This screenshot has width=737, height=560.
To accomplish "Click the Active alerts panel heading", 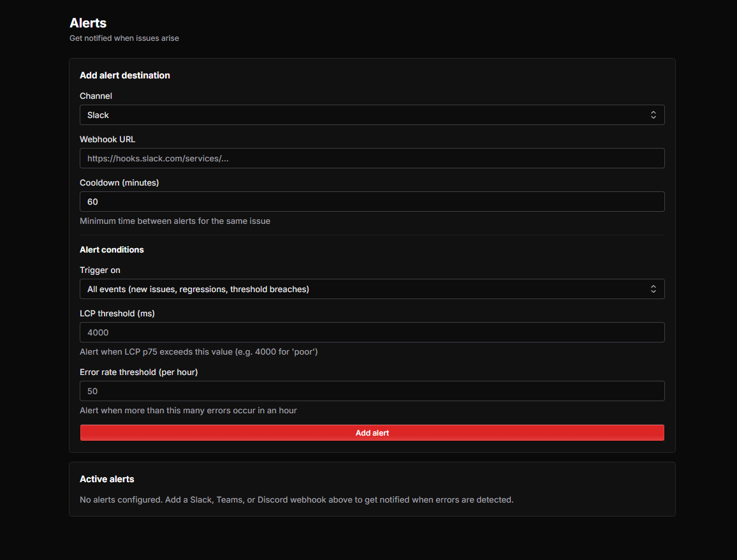I will tap(106, 479).
